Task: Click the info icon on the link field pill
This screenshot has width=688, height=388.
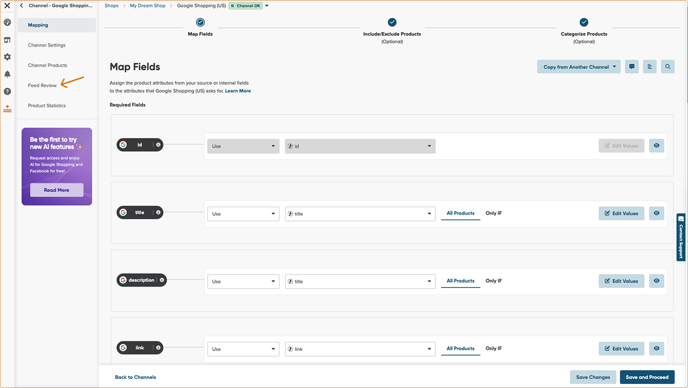Action: pyautogui.click(x=158, y=348)
